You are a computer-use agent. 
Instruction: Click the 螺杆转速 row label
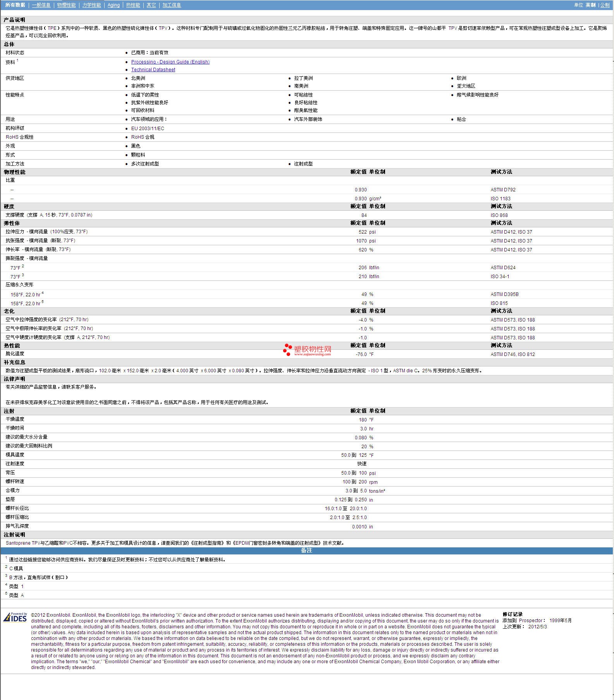click(15, 482)
